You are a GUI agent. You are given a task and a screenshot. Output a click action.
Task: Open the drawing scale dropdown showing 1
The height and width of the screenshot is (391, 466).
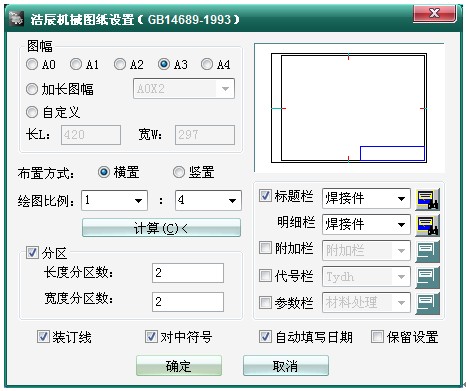114,200
